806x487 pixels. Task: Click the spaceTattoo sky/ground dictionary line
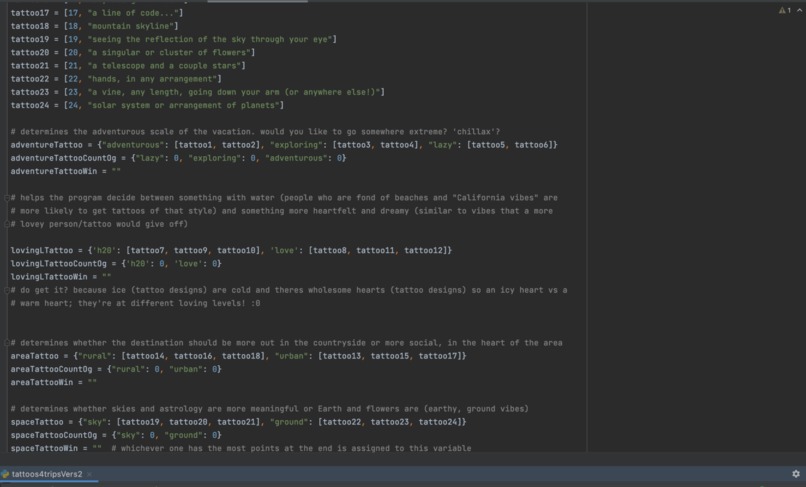[x=239, y=422]
